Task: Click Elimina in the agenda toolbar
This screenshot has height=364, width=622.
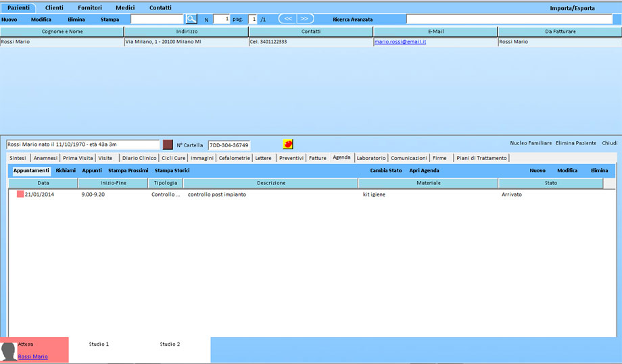Action: (600, 171)
